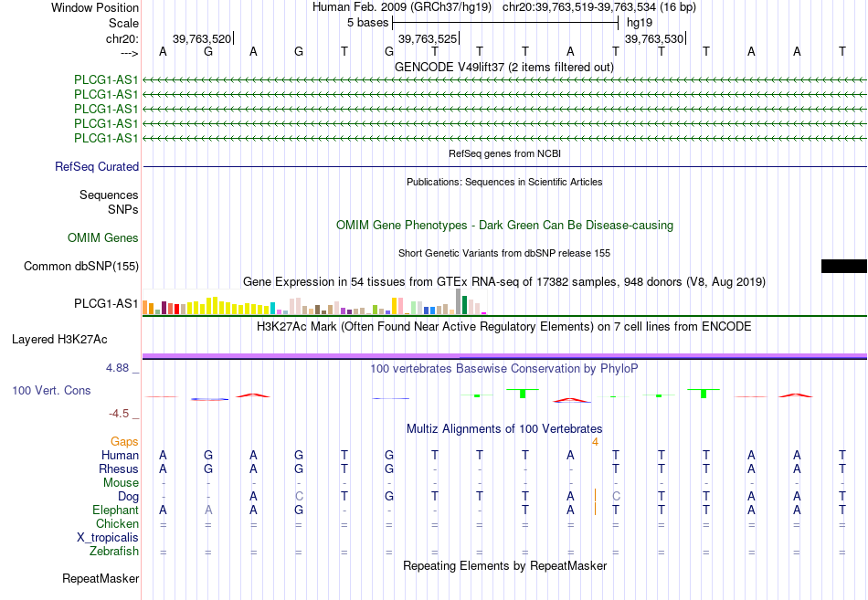The image size is (868, 600).
Task: Click the 5 bases scale bar label
Action: [x=367, y=23]
